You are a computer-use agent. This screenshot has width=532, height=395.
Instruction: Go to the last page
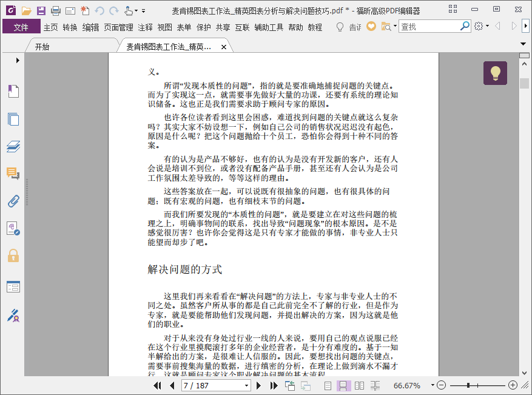click(274, 385)
